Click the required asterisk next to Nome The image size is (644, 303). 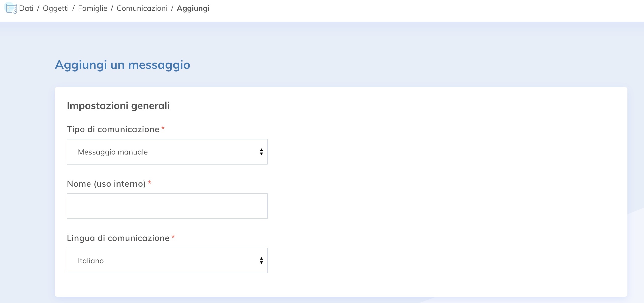coord(150,183)
